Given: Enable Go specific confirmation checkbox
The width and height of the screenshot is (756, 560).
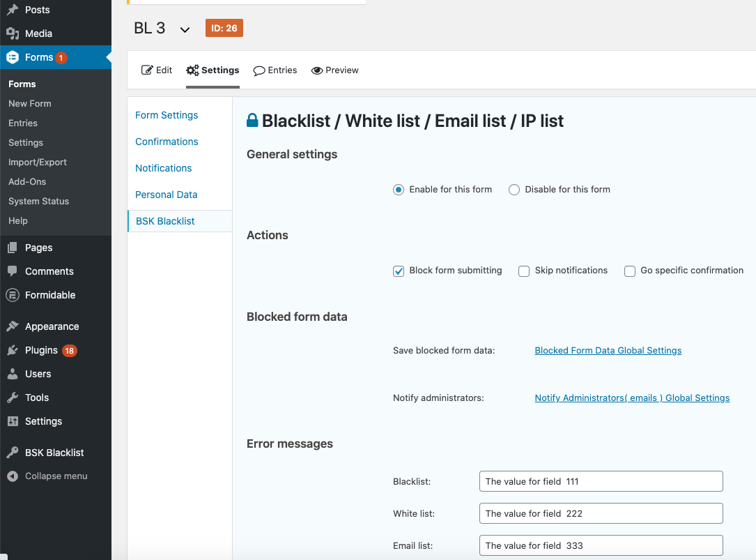Looking at the screenshot, I should pyautogui.click(x=630, y=271).
